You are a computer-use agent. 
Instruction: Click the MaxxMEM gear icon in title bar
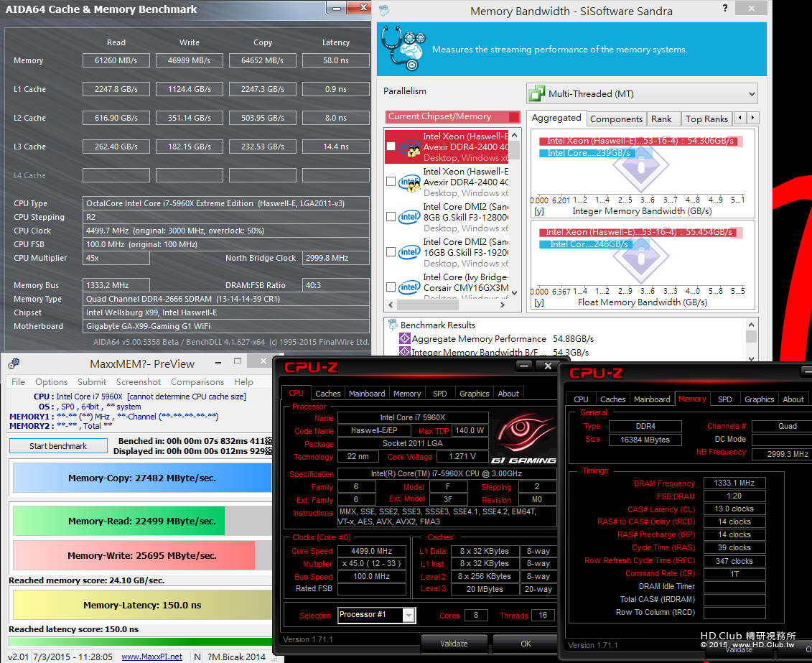click(x=14, y=363)
